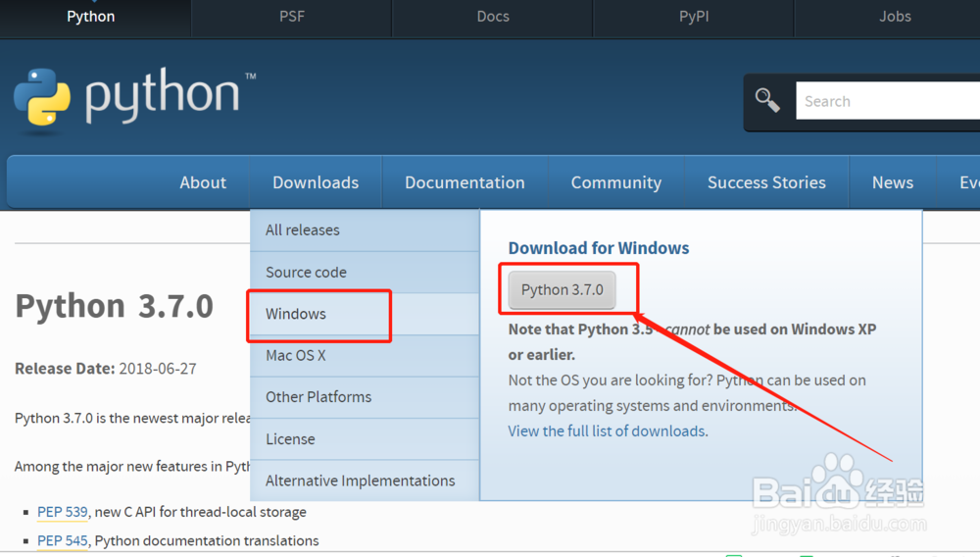Viewport: 980px width, 557px height.
Task: Choose Mac OS X in Downloads menu
Action: (365, 356)
